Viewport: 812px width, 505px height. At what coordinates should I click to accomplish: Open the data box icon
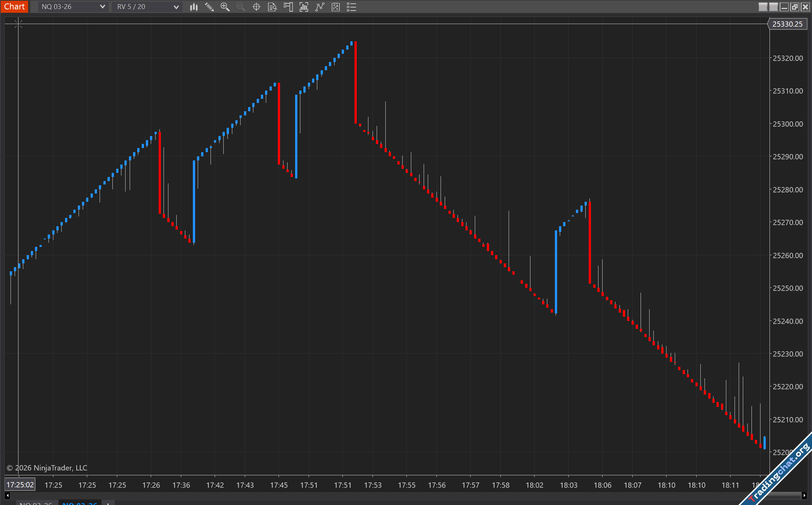click(272, 7)
